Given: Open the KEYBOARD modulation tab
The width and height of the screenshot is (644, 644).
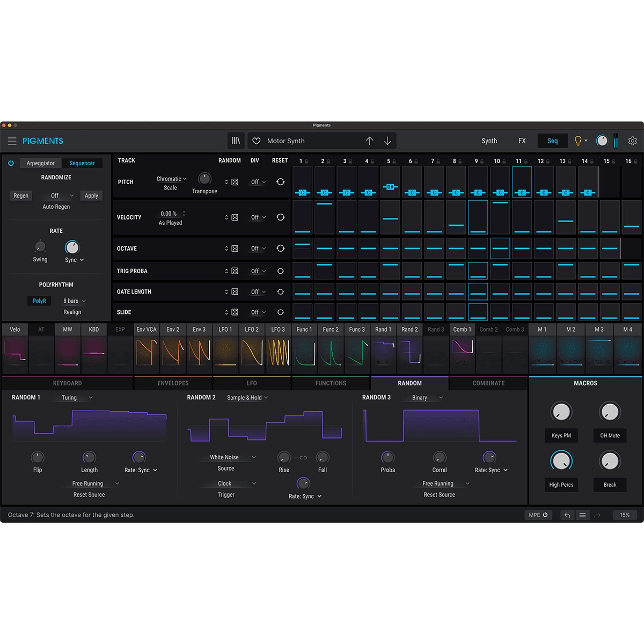Looking at the screenshot, I should click(68, 383).
